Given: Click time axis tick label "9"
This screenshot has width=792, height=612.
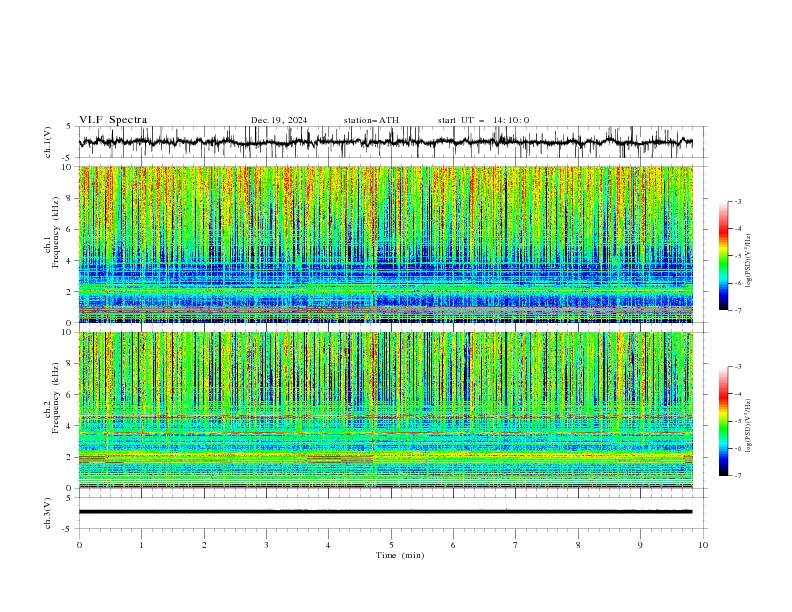Looking at the screenshot, I should pos(640,545).
